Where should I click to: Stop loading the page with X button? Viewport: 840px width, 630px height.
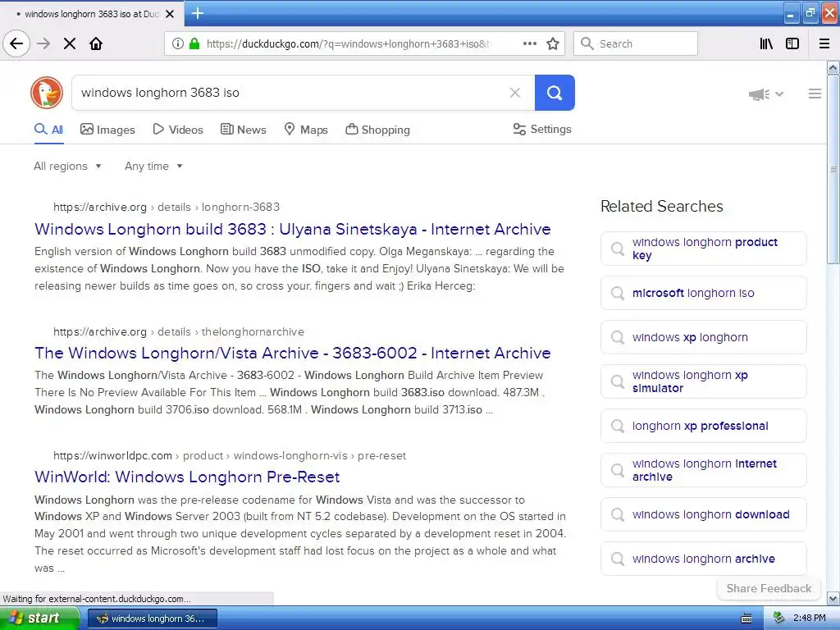[70, 43]
